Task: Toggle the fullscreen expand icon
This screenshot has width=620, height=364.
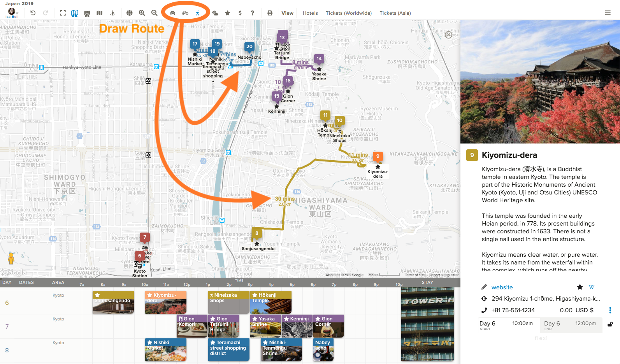Action: click(x=63, y=13)
